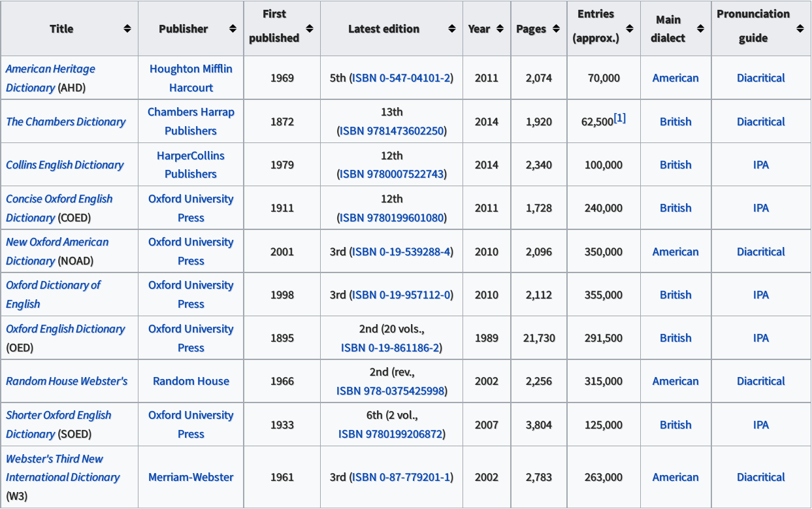The image size is (812, 509).
Task: Open British dialect link in SOED row
Action: click(x=675, y=425)
